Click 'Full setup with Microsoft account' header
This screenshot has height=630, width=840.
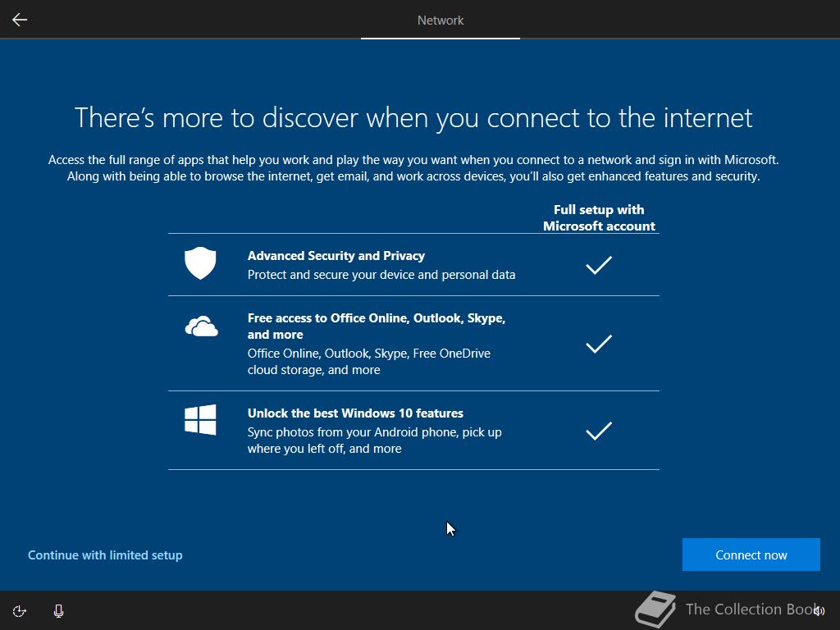tap(599, 218)
